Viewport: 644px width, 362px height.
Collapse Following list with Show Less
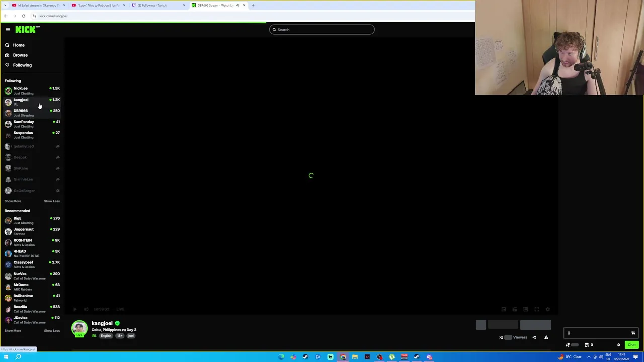52,201
